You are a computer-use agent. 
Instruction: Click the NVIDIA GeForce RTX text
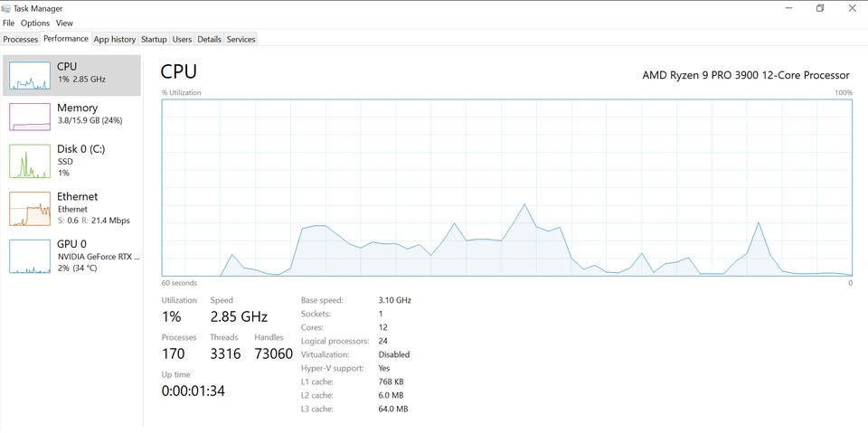coord(99,257)
